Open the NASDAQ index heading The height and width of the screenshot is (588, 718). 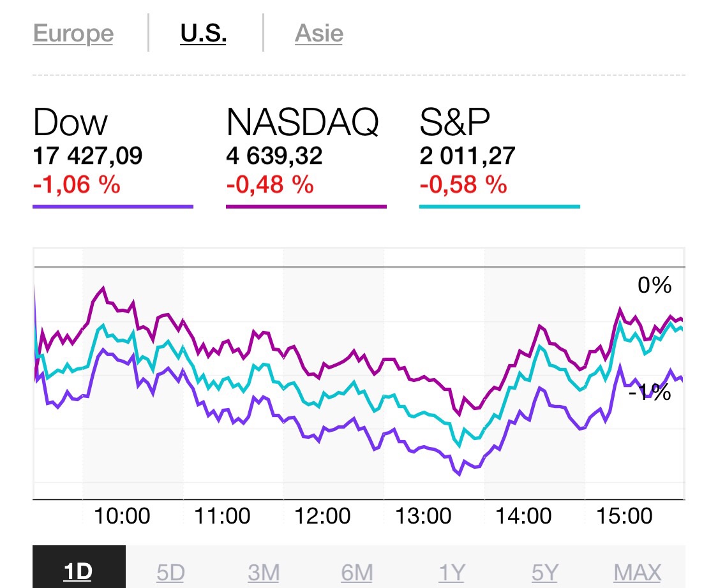tap(303, 122)
